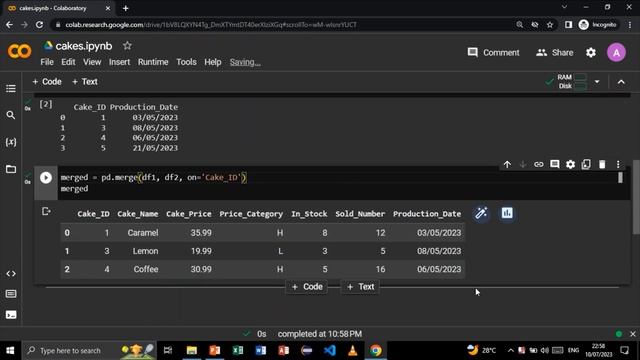The width and height of the screenshot is (640, 360).
Task: Open tab search dropdown in Chrome
Action: coord(564,7)
